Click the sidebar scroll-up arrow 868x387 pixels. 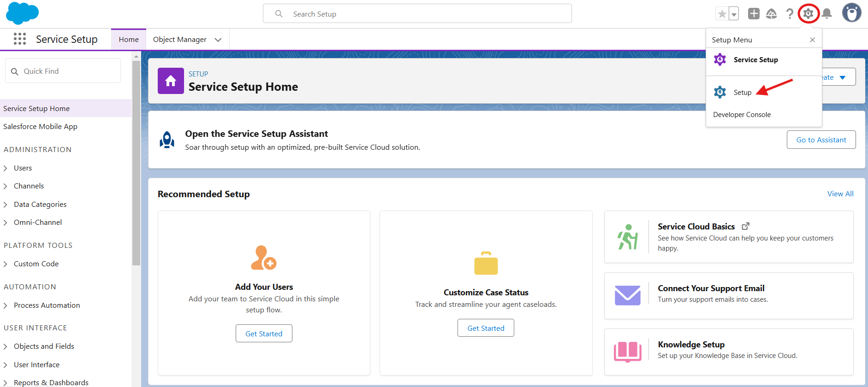point(136,57)
